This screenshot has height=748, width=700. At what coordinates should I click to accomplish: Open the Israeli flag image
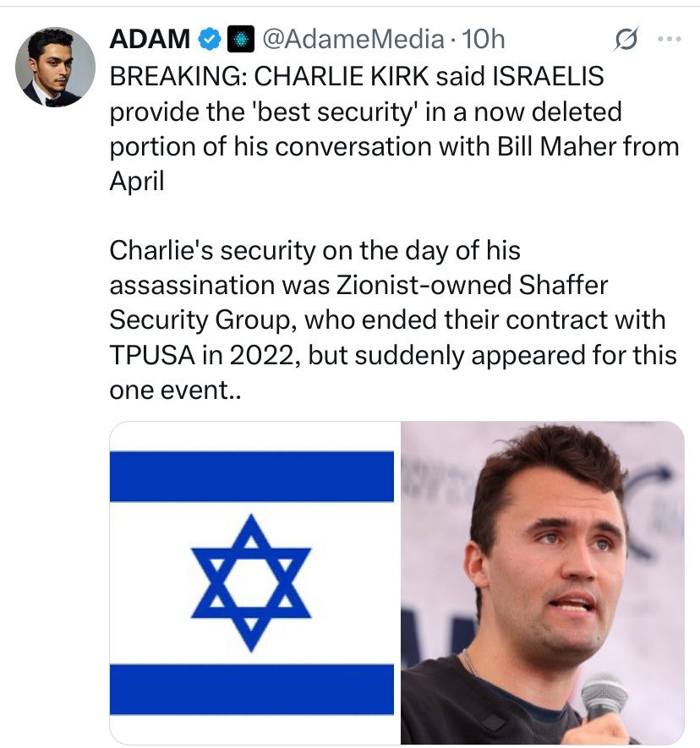[252, 582]
